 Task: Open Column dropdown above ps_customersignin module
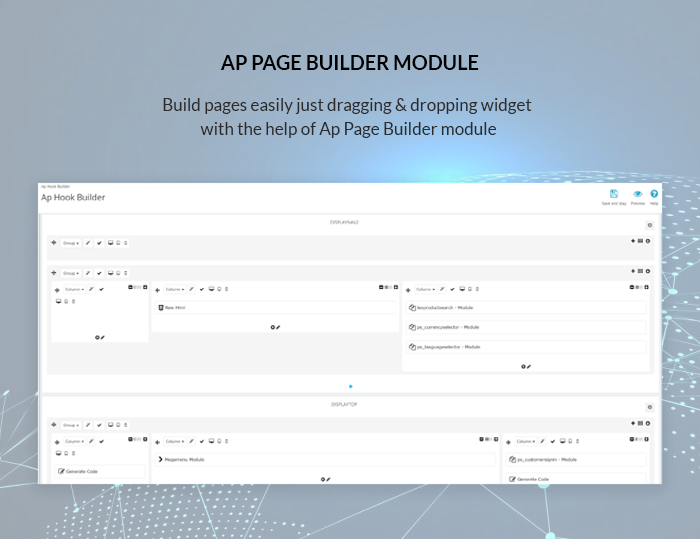click(x=525, y=442)
